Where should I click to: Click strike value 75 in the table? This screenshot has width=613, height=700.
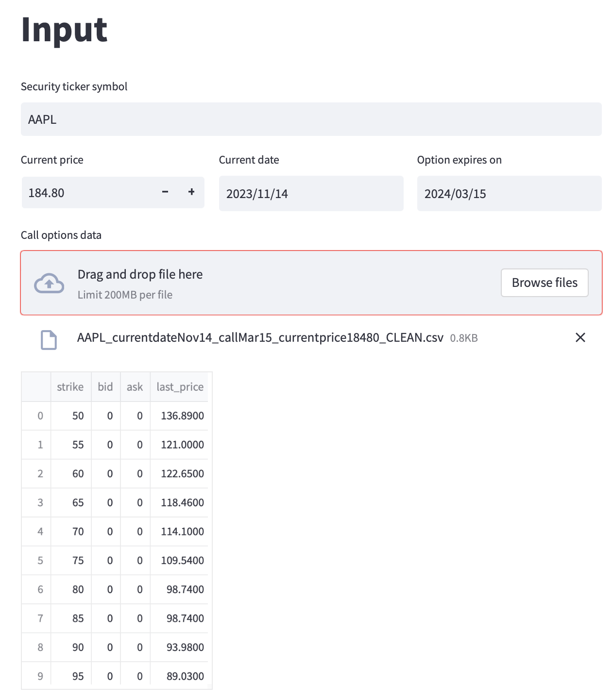click(x=71, y=561)
